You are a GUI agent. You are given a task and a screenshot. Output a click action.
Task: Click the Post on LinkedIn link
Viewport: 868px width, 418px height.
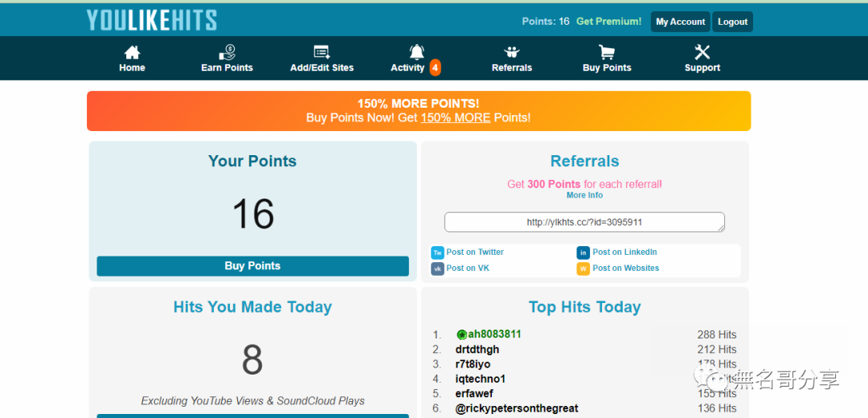pyautogui.click(x=624, y=252)
